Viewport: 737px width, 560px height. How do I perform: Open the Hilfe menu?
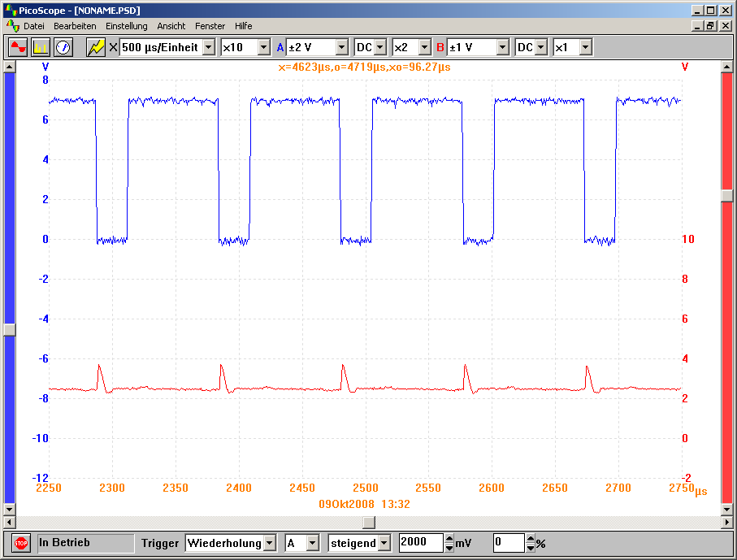(x=244, y=26)
